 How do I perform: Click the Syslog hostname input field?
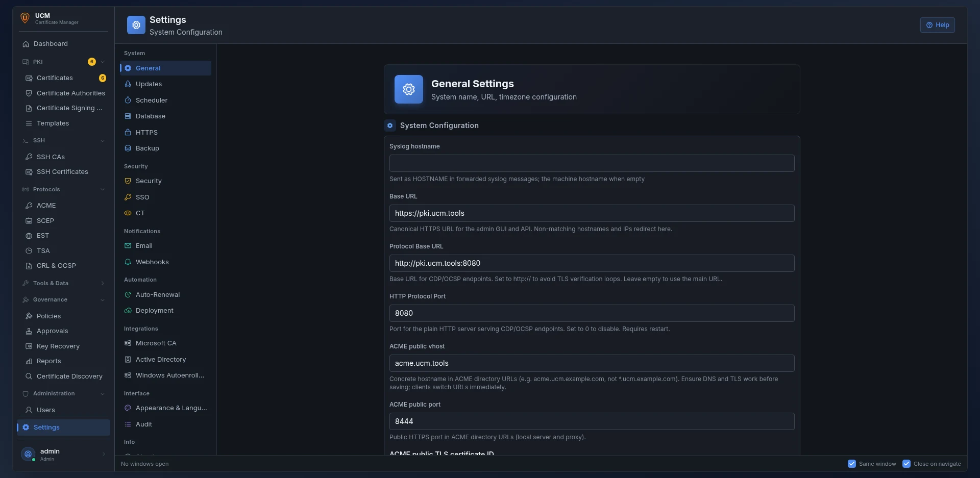(592, 163)
